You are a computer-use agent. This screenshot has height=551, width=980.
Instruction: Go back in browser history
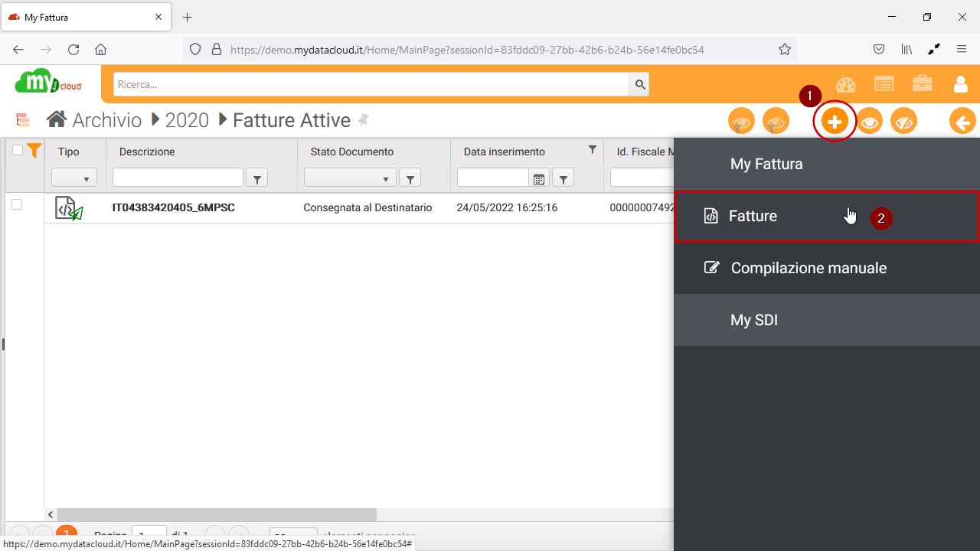click(18, 50)
